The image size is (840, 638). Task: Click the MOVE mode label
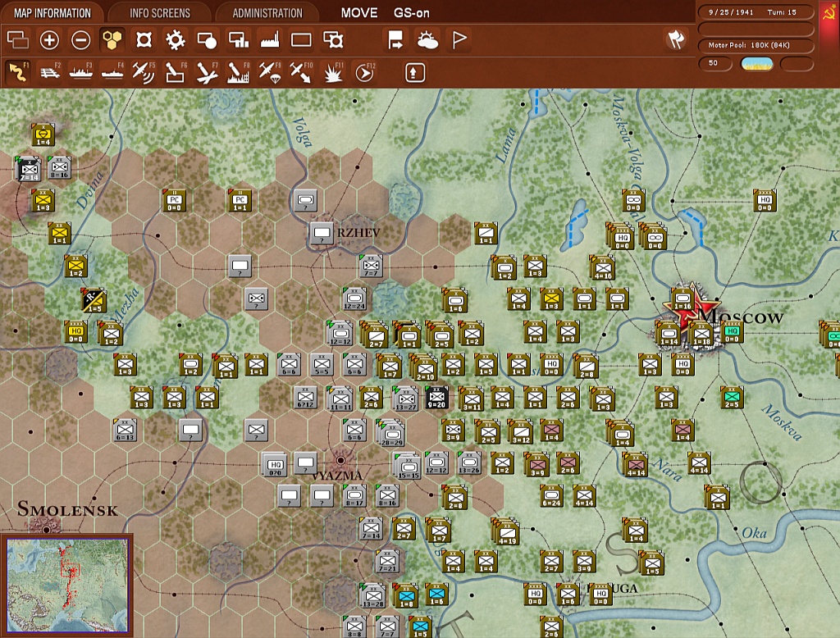(359, 13)
